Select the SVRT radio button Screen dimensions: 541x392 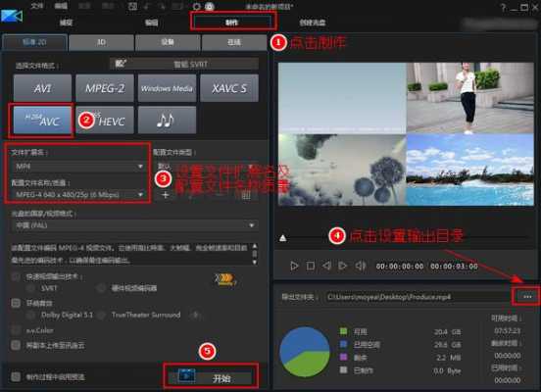[x=31, y=288]
